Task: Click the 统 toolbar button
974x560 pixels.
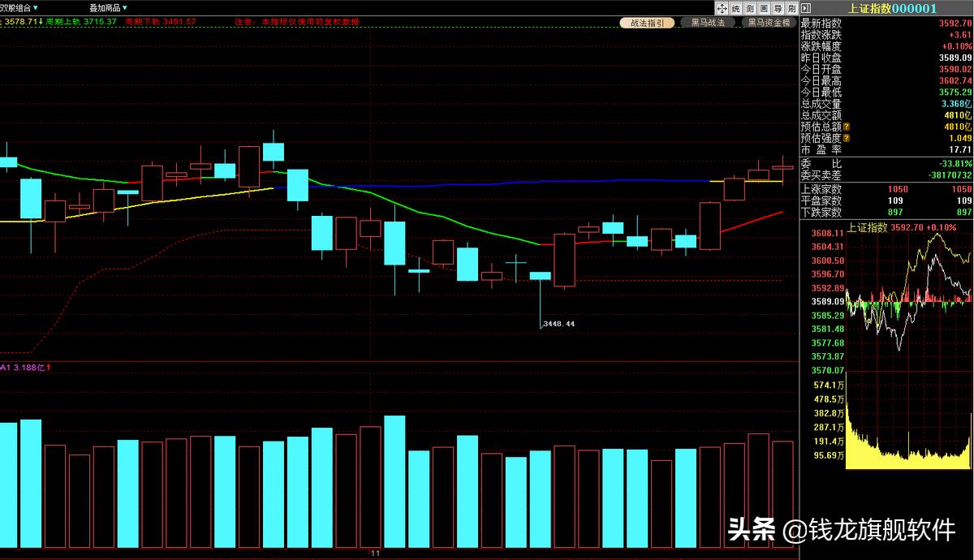Action: 735,7
